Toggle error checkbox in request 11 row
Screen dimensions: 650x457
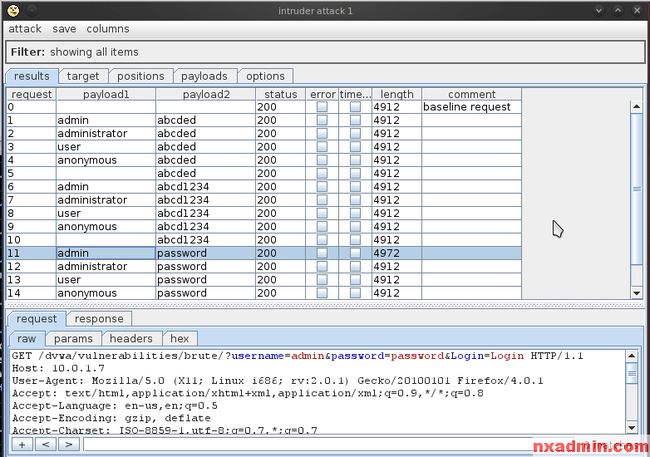click(322, 253)
